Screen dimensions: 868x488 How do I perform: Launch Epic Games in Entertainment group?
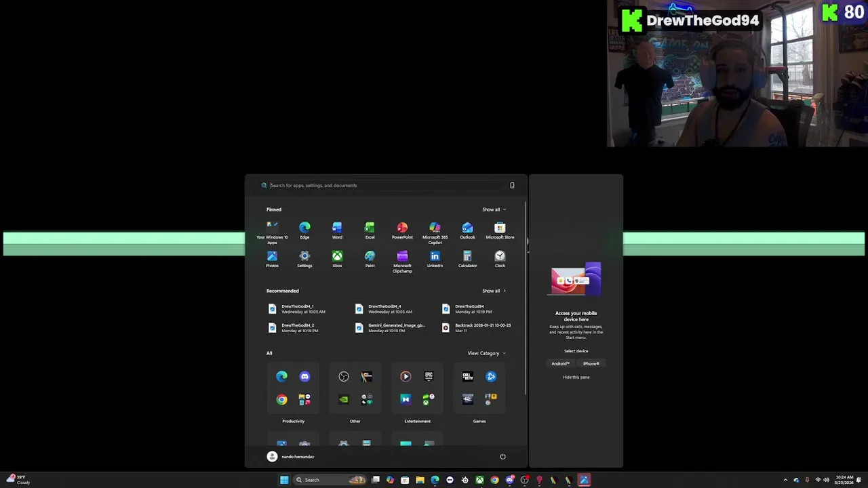tap(429, 376)
